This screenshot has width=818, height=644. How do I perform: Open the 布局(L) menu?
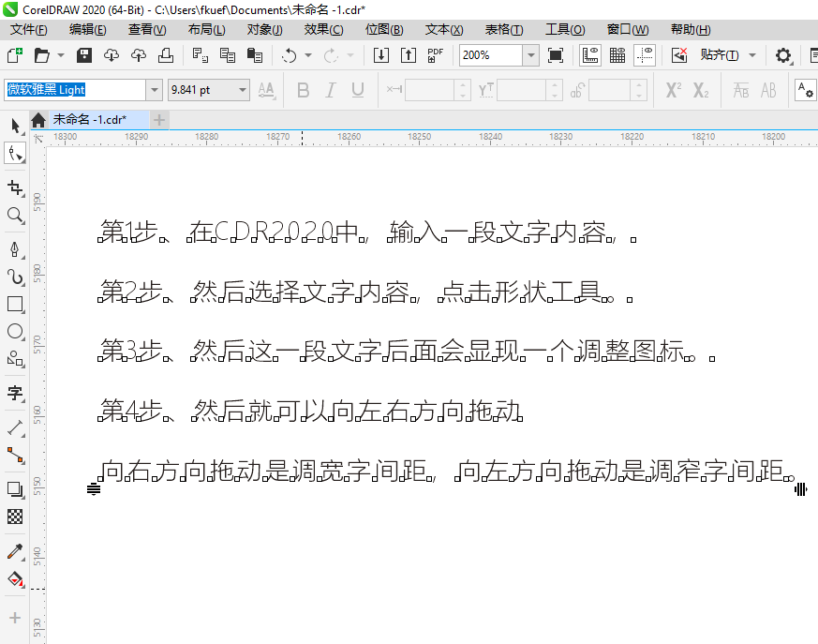point(206,30)
